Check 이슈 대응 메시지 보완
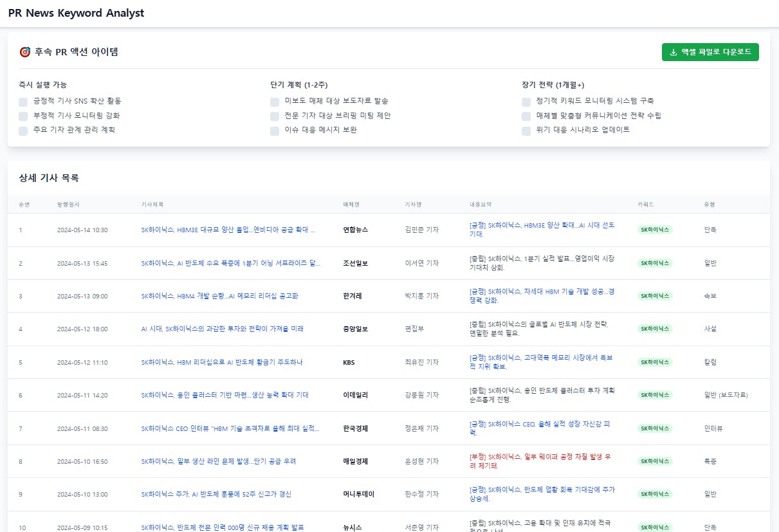This screenshot has width=779, height=532. [275, 130]
